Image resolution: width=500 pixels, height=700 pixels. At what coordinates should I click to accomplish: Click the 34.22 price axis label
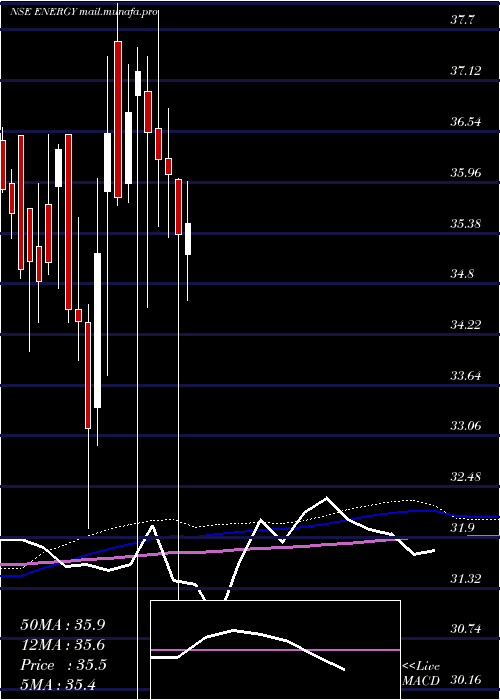pyautogui.click(x=465, y=325)
